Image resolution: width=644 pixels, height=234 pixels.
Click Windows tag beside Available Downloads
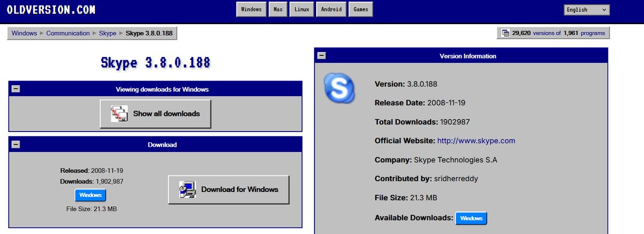click(472, 218)
